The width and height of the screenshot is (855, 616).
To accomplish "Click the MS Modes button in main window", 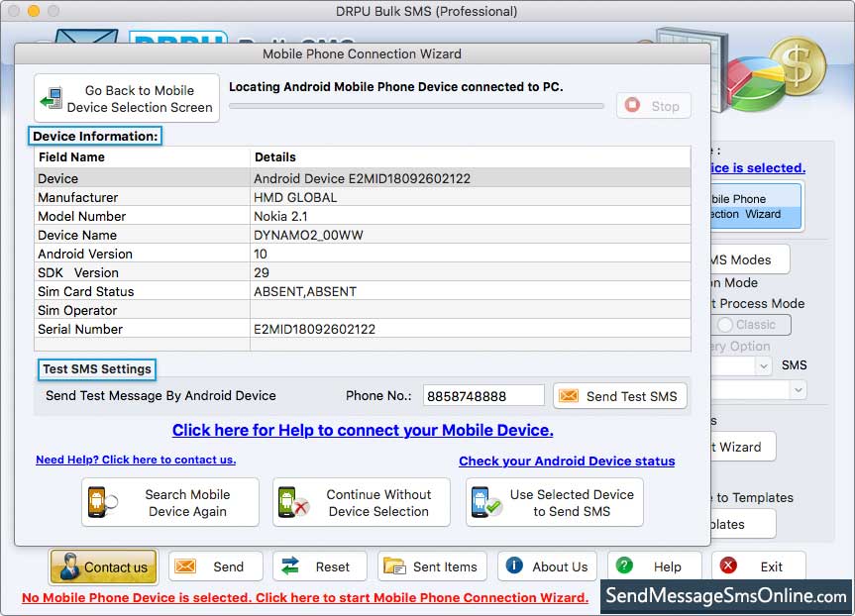I will click(x=750, y=259).
